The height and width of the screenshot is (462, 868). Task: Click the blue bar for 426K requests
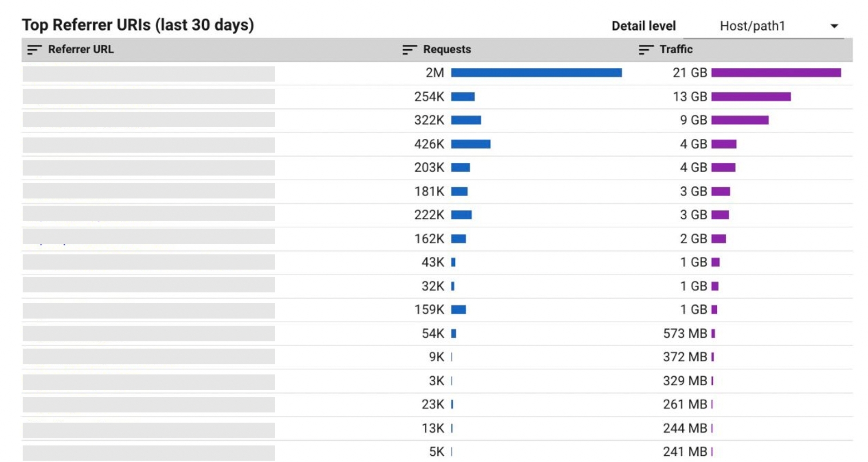click(x=470, y=144)
